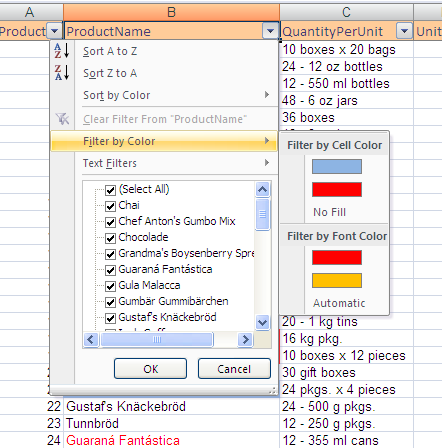442x448 pixels.
Task: Click the list scroll down arrow
Action: click(x=263, y=322)
